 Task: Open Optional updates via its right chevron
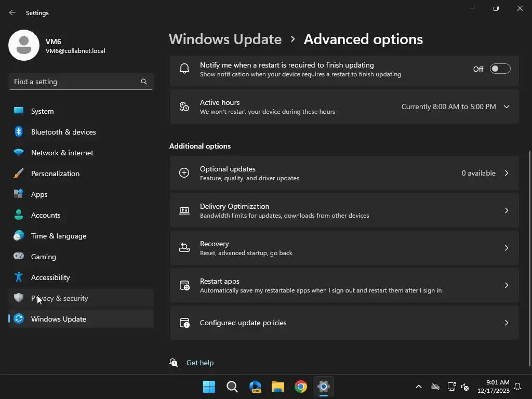[x=506, y=173]
